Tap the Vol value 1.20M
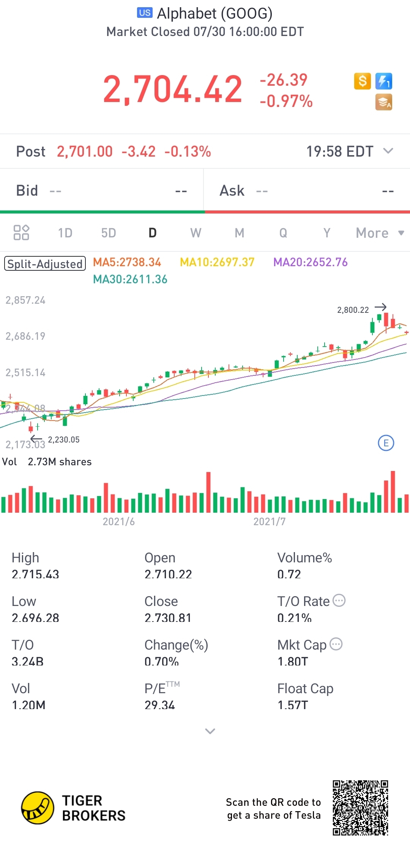Screen dimensions: 410x868 click(28, 705)
